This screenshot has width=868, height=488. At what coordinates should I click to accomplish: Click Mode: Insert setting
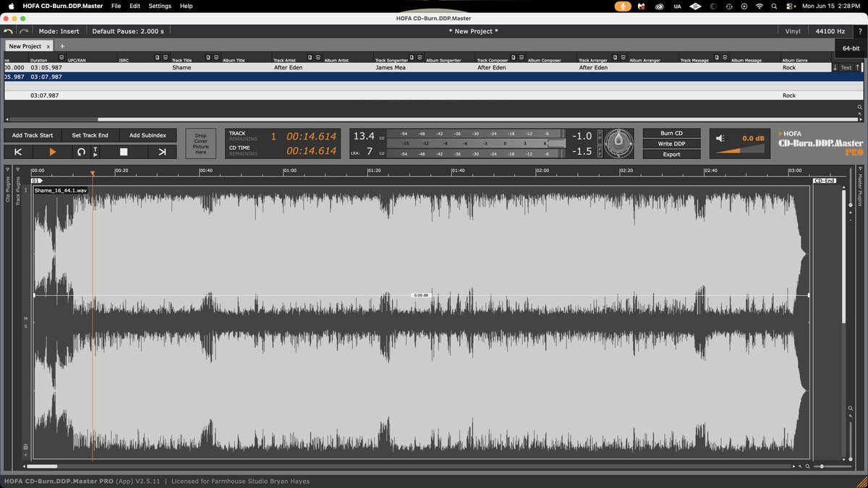(x=59, y=31)
